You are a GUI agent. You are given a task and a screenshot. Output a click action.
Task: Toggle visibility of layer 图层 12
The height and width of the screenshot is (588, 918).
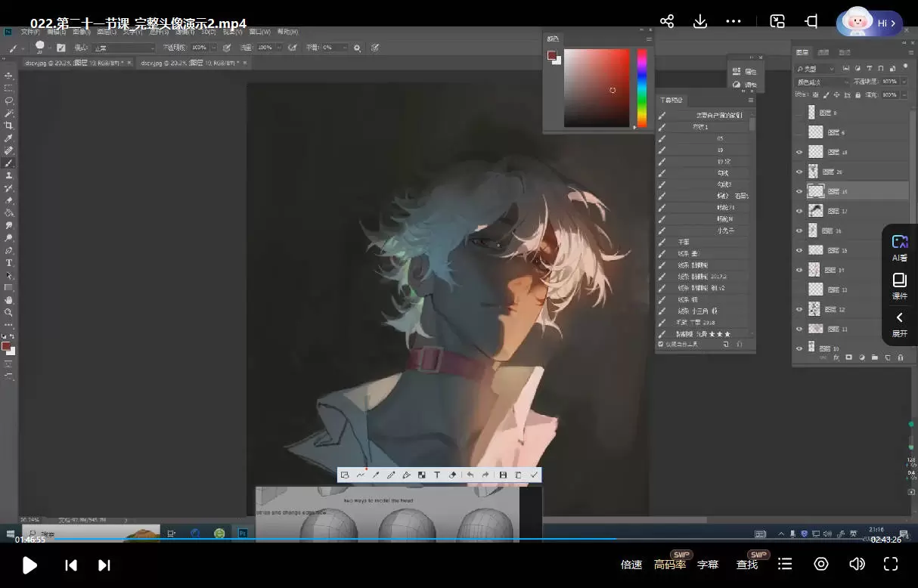[x=799, y=309]
